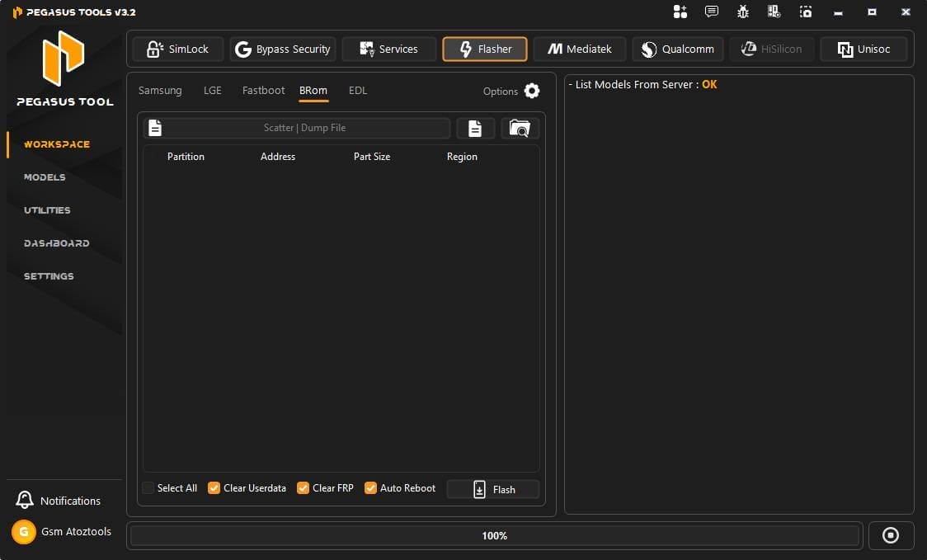Screen dimensions: 927x560
Task: Click the Flash button
Action: tap(492, 489)
